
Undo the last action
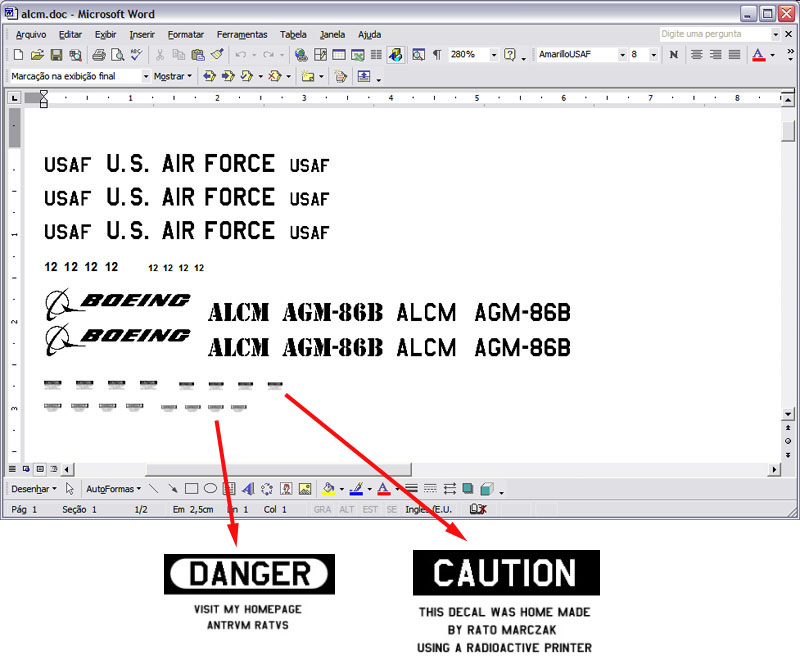click(x=241, y=55)
